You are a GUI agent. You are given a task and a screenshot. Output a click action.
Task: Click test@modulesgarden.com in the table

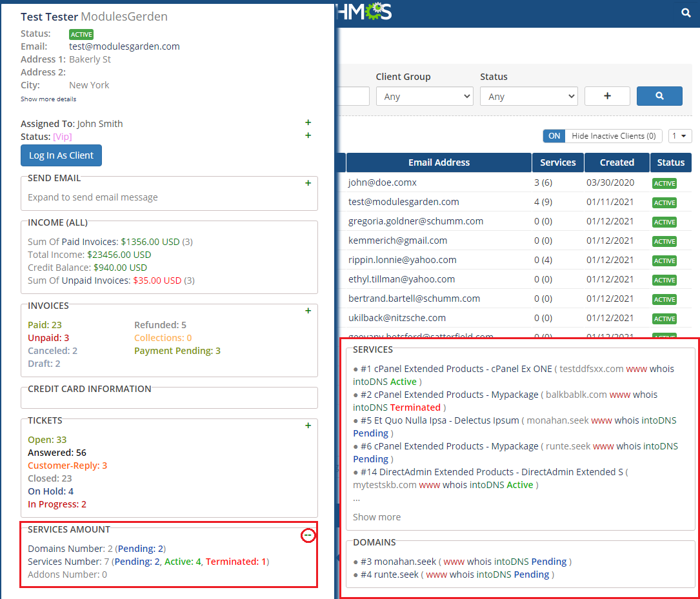(404, 202)
